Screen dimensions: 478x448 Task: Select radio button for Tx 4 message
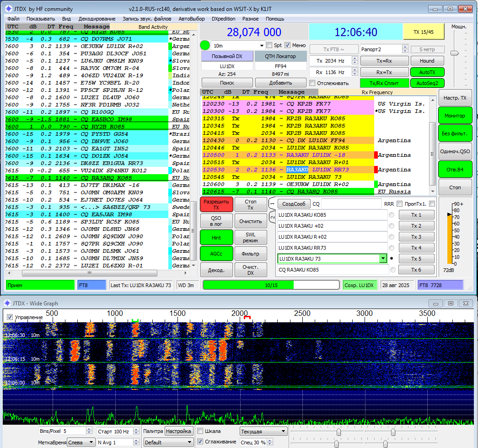(x=392, y=248)
